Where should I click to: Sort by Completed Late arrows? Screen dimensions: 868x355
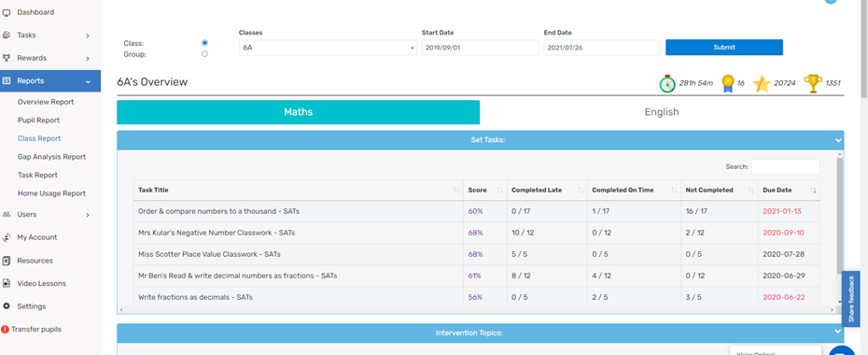tap(581, 190)
